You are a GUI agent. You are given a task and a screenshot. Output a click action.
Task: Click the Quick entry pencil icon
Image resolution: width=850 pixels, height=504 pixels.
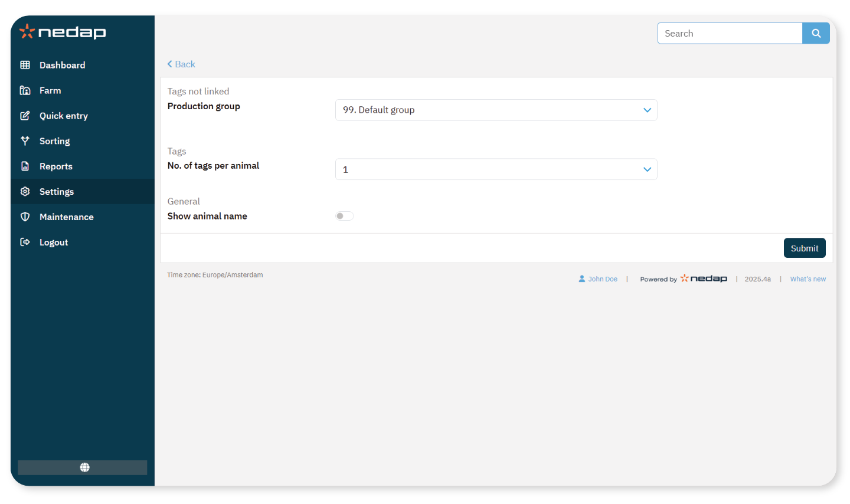(25, 116)
